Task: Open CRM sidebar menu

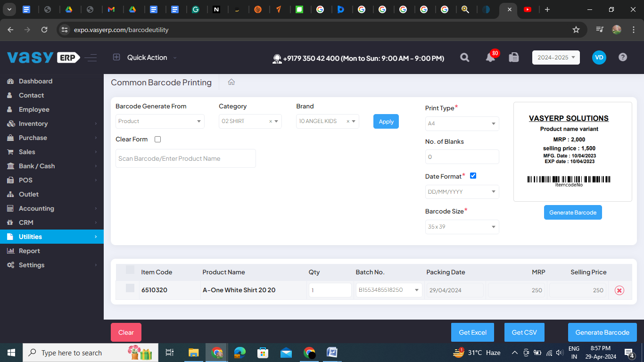Action: (52, 222)
